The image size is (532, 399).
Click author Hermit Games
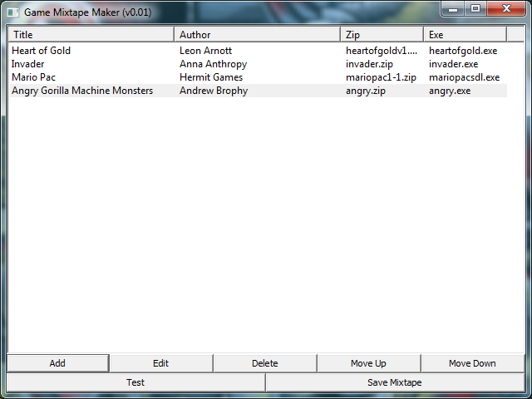[211, 77]
